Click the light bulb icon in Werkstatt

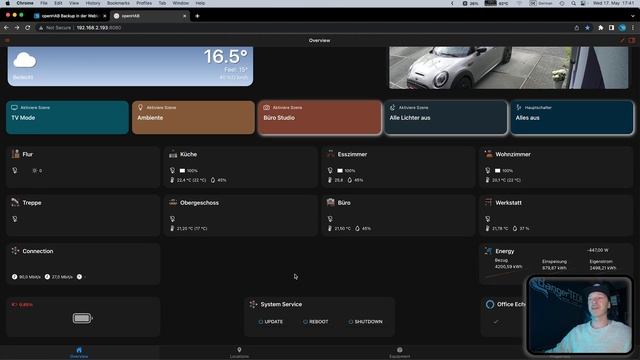488,219
